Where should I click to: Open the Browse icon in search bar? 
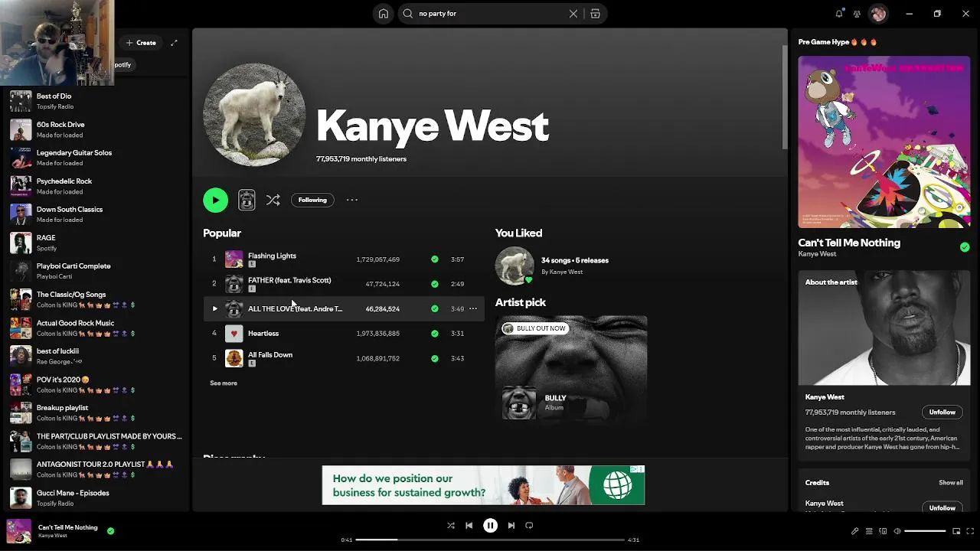coord(595,14)
